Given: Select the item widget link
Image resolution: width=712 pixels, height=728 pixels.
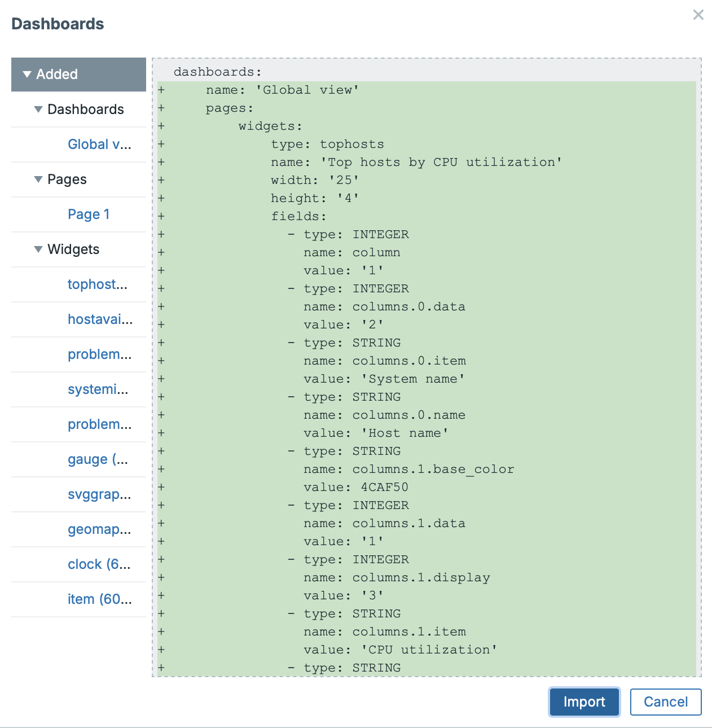Looking at the screenshot, I should 99,599.
